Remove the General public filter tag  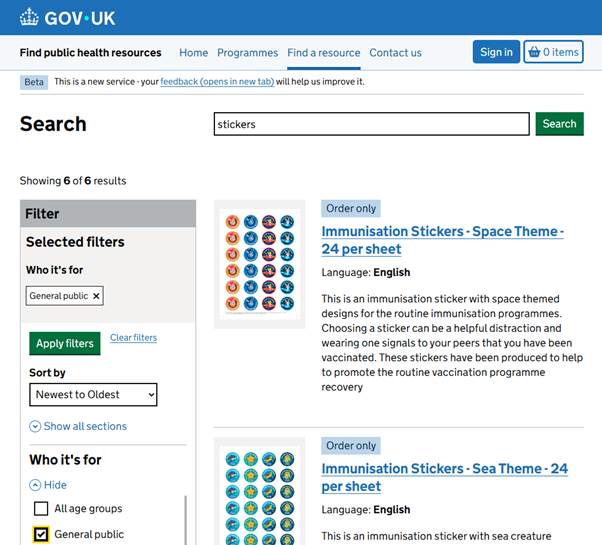coord(96,296)
